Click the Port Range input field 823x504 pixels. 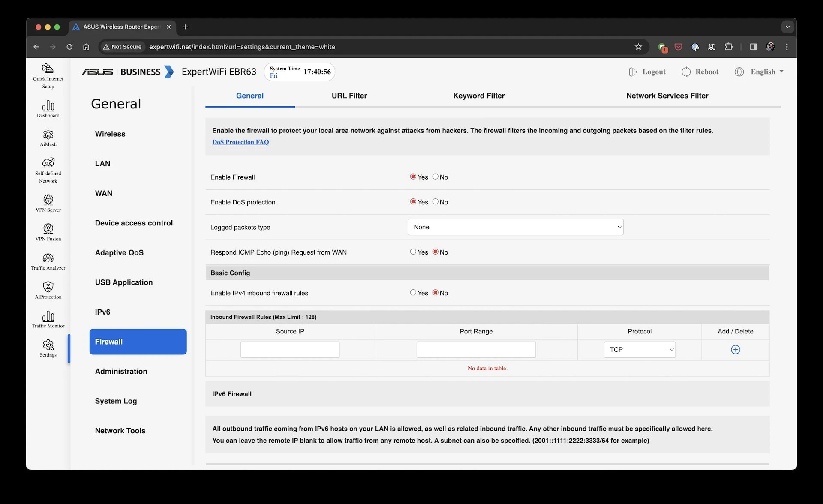click(x=476, y=350)
